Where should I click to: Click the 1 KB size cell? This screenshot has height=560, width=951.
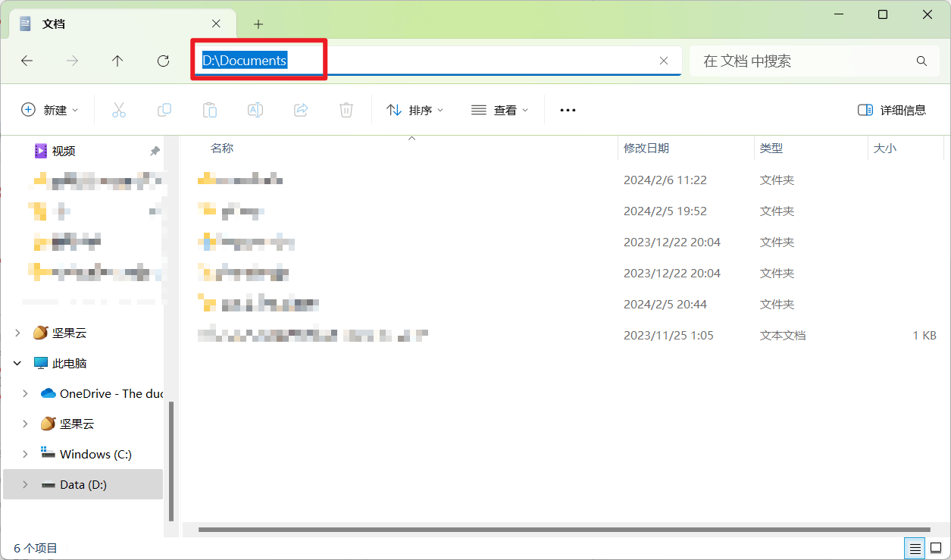[924, 335]
